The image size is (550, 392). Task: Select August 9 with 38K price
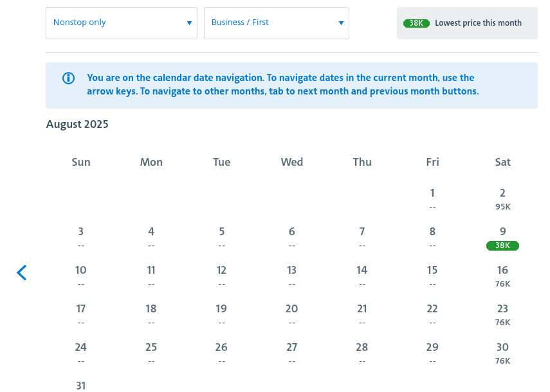(502, 237)
